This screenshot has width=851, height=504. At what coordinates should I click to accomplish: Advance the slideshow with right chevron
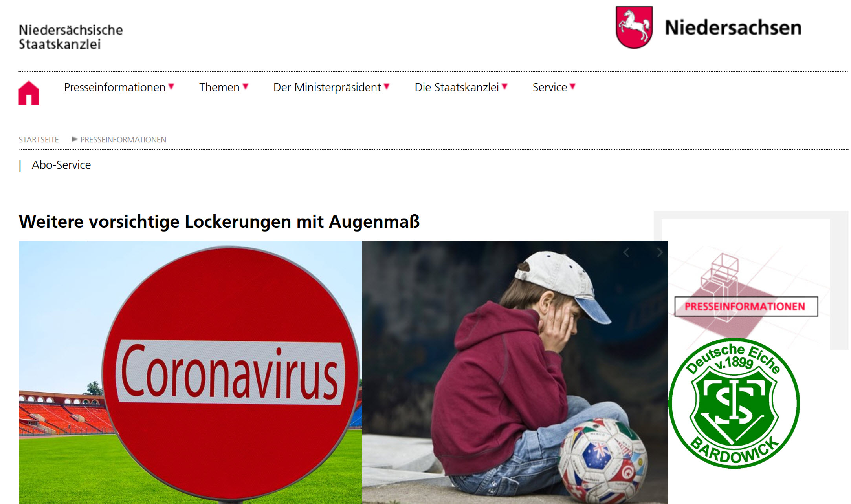point(660,252)
